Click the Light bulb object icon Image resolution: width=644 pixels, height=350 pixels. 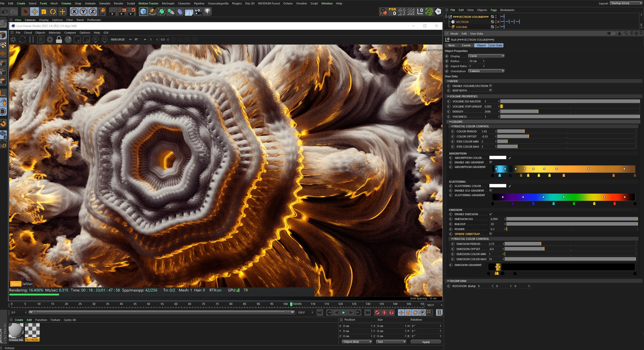click(x=207, y=12)
